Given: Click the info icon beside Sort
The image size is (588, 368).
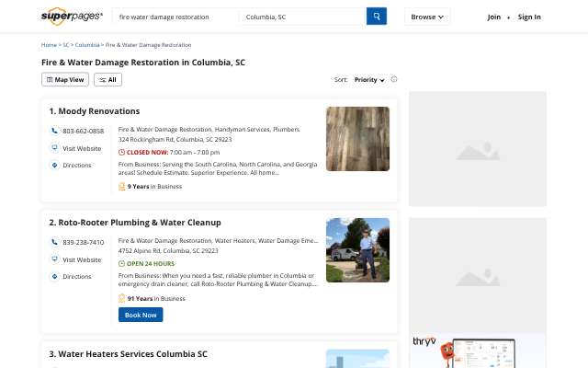Looking at the screenshot, I should (x=394, y=79).
